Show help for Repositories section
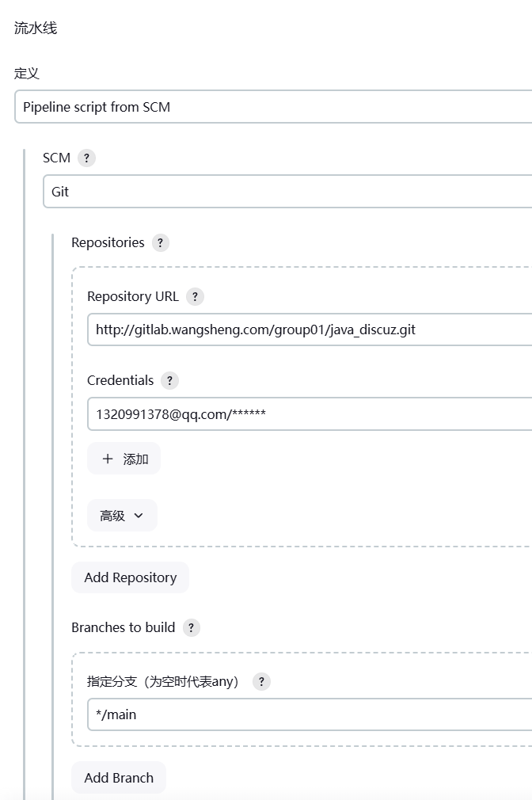The width and height of the screenshot is (532, 800). (x=160, y=242)
